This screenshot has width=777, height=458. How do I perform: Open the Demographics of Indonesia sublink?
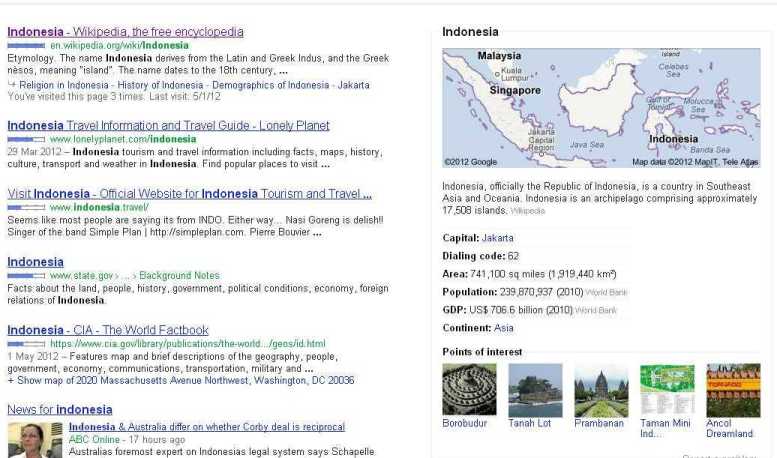(271, 85)
